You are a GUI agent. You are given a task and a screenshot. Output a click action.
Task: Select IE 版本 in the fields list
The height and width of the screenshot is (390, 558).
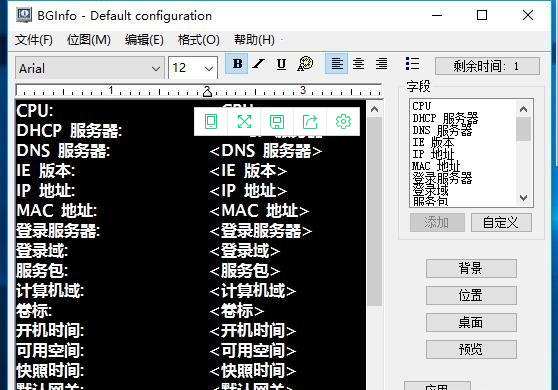point(433,142)
